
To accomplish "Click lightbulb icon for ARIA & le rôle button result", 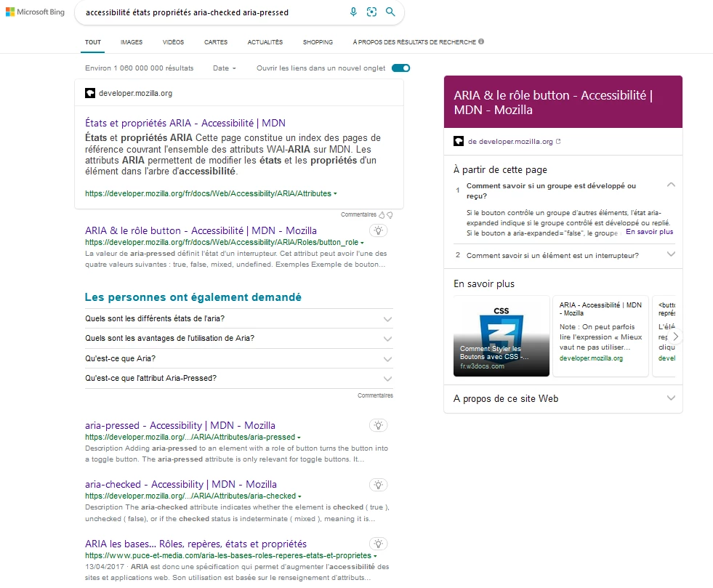I will point(379,230).
